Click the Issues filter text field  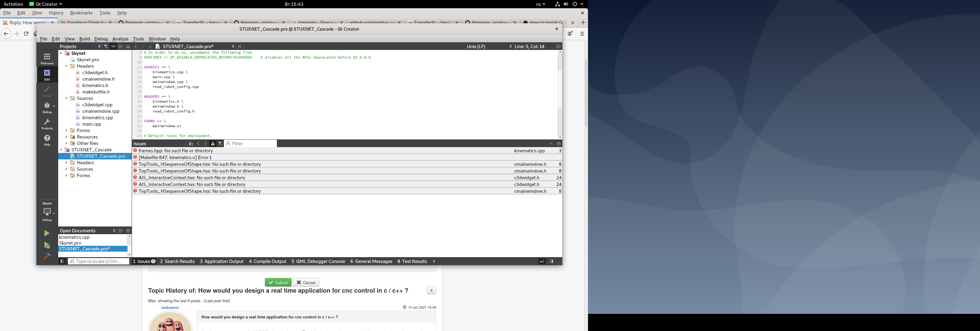coord(250,144)
